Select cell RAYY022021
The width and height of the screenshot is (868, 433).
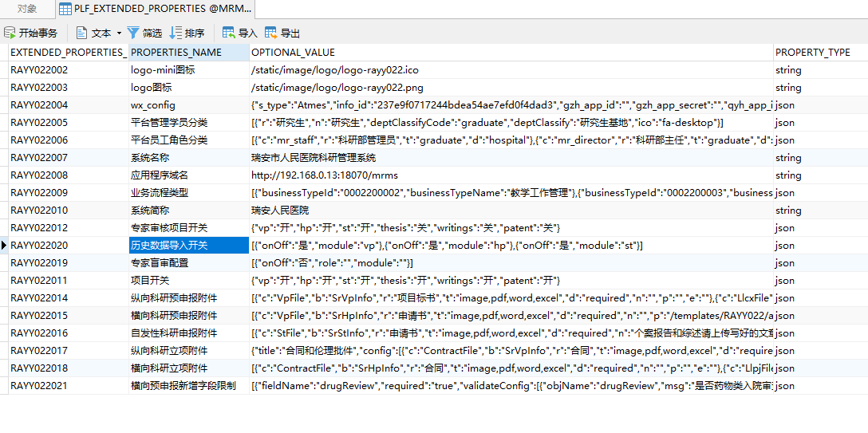point(69,386)
